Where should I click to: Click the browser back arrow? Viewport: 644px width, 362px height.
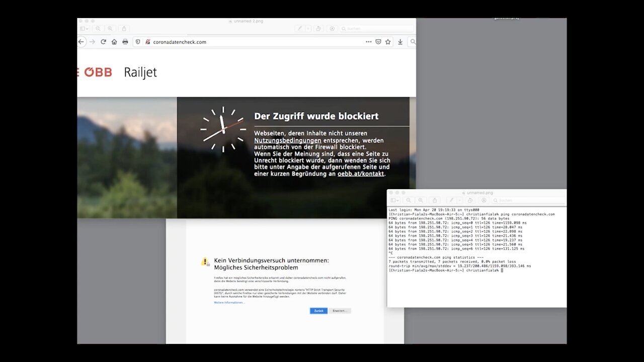[81, 42]
